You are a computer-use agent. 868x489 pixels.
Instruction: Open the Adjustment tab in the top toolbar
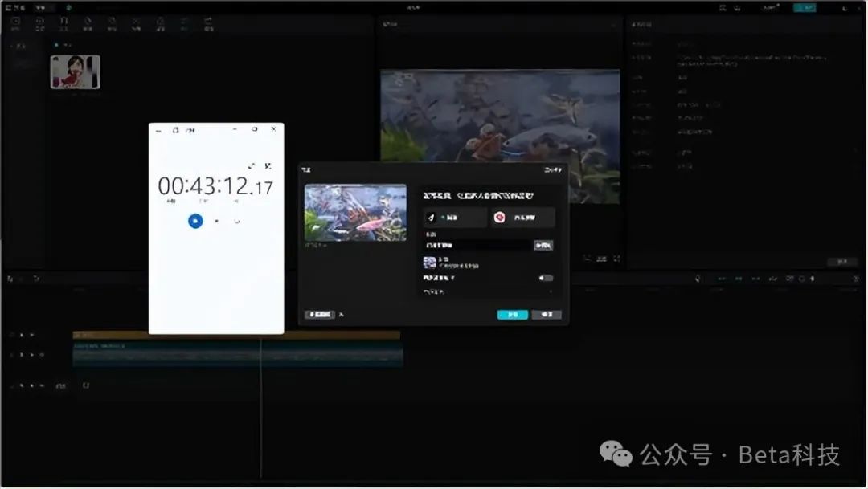(184, 23)
